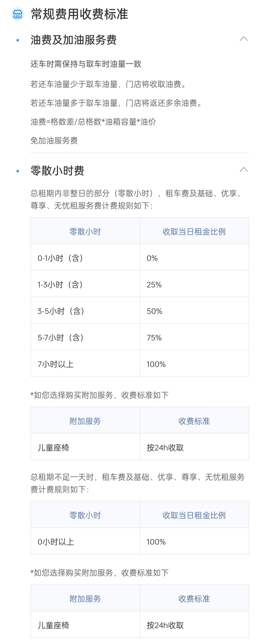Click the 0% rate cell

coord(194,258)
